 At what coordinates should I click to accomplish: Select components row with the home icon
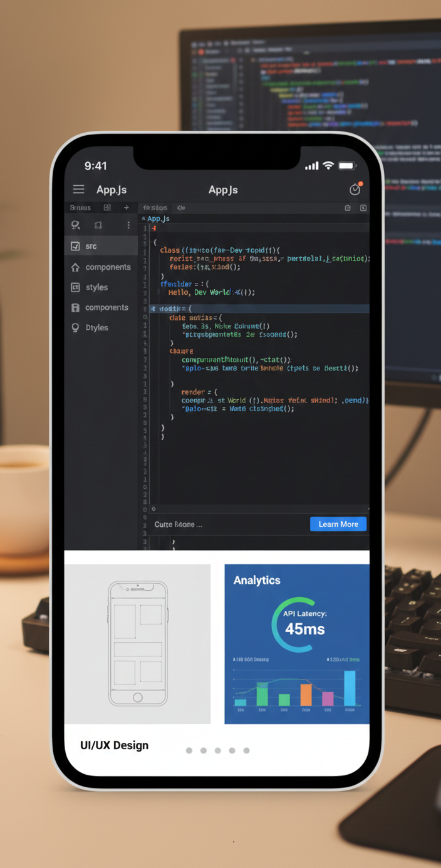click(x=101, y=267)
